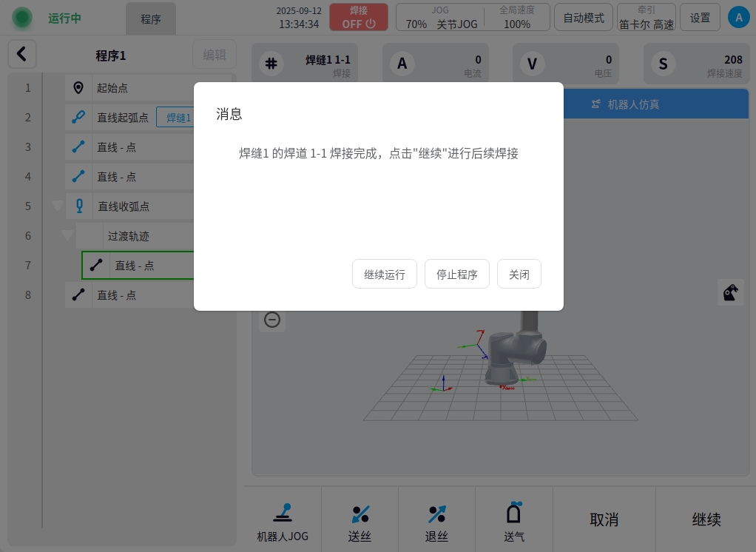This screenshot has width=756, height=552.
Task: Toggle the 自动模式 mode button
Action: click(x=583, y=18)
